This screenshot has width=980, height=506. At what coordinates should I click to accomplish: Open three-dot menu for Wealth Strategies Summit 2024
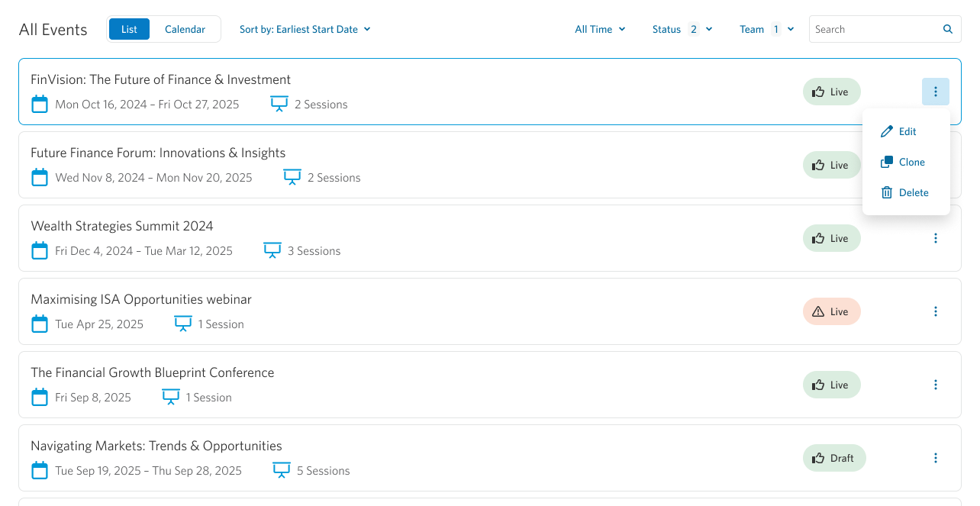pos(935,238)
